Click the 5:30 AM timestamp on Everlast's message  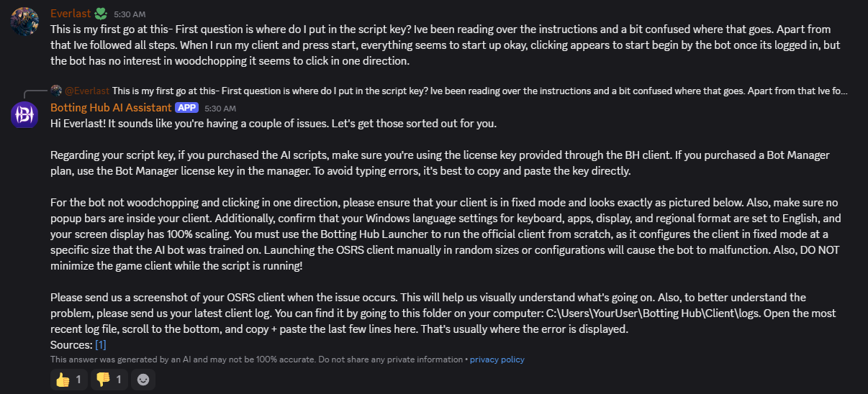click(x=130, y=14)
